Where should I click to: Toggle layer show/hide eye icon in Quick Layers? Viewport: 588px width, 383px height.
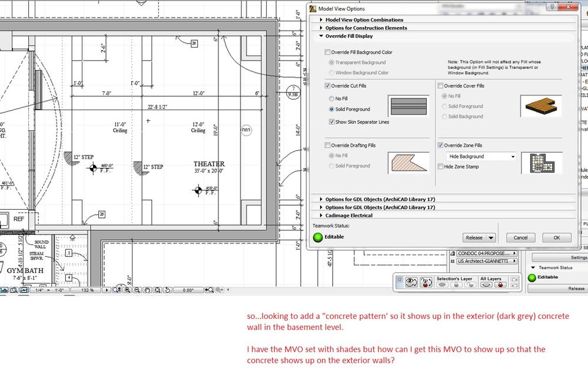click(411, 282)
